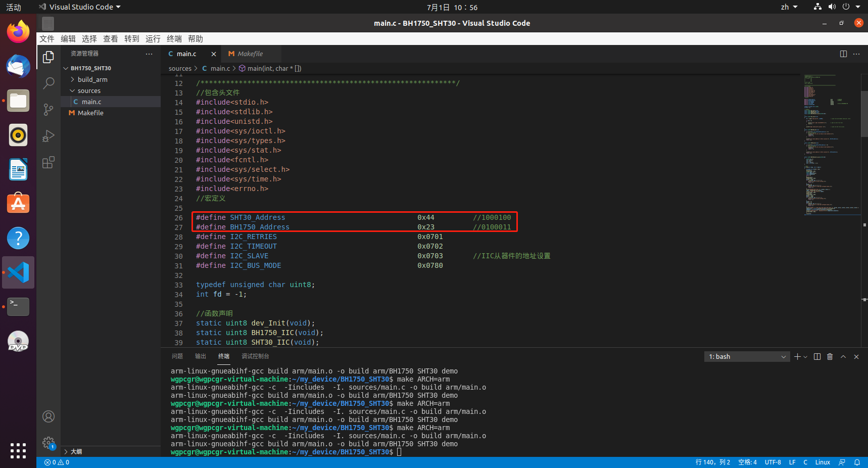The width and height of the screenshot is (868, 468).
Task: Collapse the BH1750_SHT30 root folder
Action: [x=111, y=68]
